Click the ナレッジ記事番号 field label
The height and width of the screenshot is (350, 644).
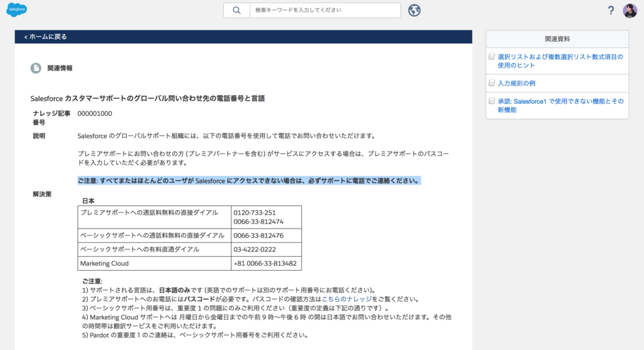[x=52, y=118]
